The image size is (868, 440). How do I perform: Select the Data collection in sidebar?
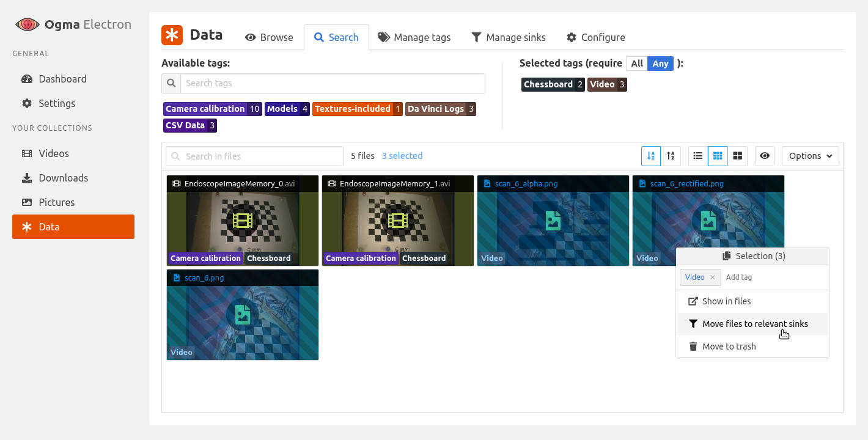tap(73, 227)
